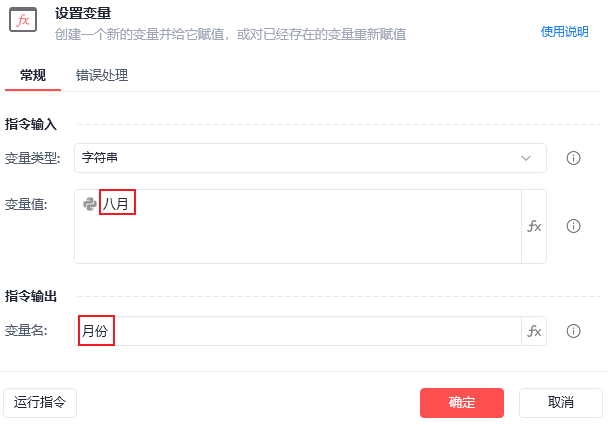Switch to the 常规 tab
608x425 pixels.
click(x=32, y=75)
